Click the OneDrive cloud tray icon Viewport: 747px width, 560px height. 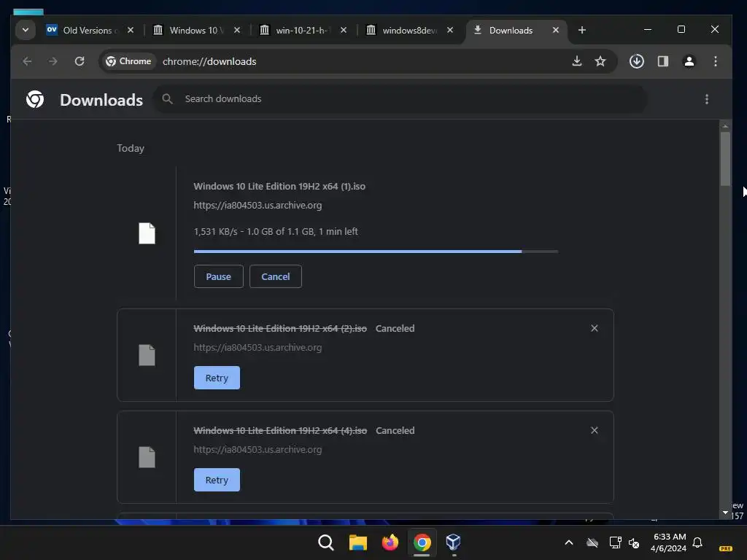(x=592, y=542)
